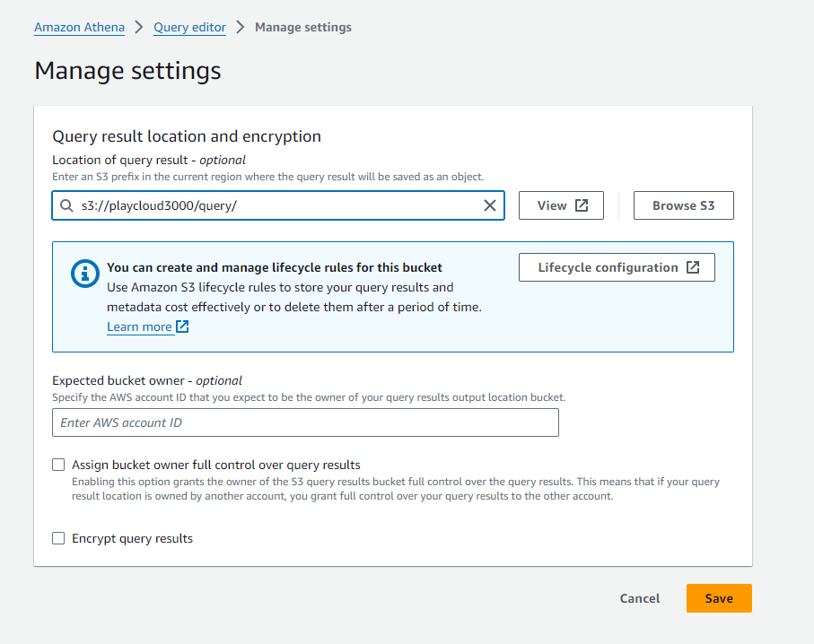Screen dimensions: 814x644
Task: Open Lifecycle configuration button
Action: pyautogui.click(x=617, y=267)
